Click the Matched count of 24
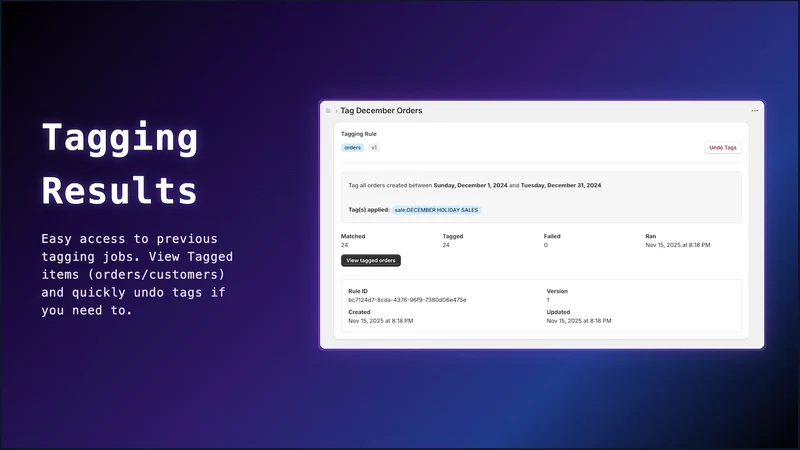This screenshot has width=800, height=450. point(345,245)
